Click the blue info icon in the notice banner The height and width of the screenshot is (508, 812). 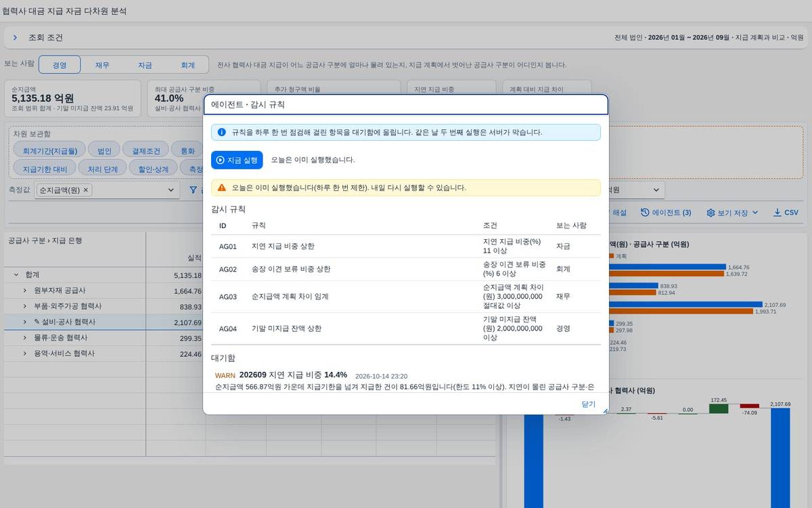click(x=221, y=132)
